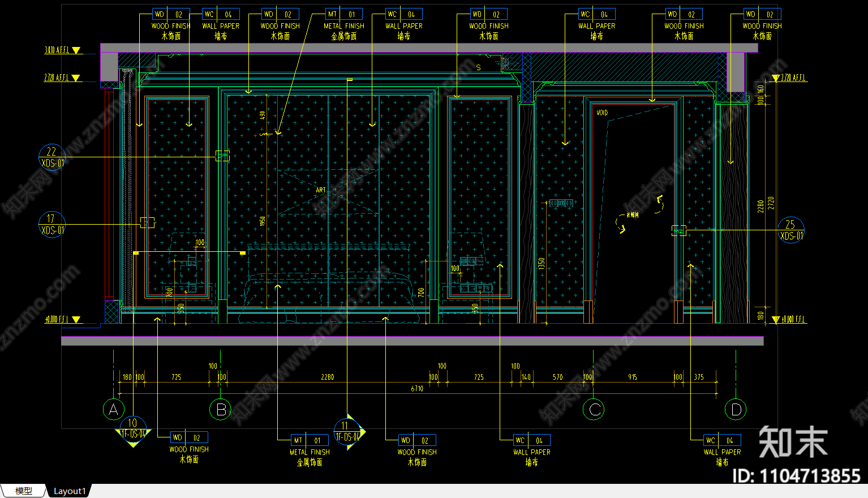The image size is (868, 498).
Task: Click the vertical 1350 dimension text
Action: (542, 263)
